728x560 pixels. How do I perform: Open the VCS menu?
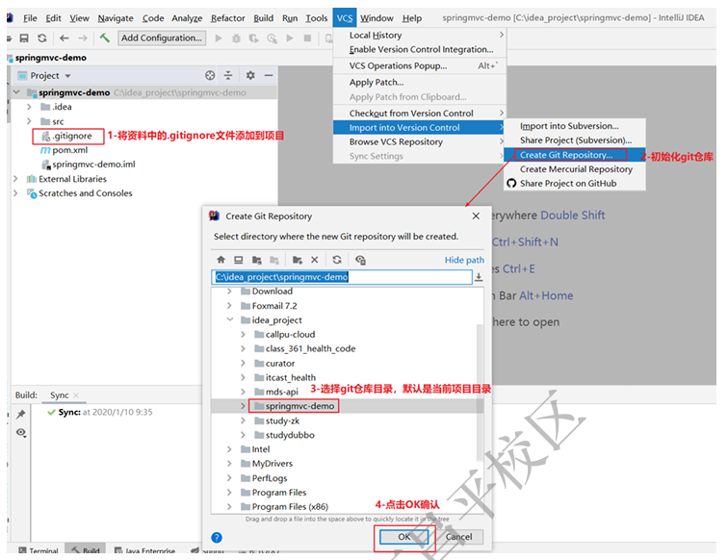coord(345,18)
